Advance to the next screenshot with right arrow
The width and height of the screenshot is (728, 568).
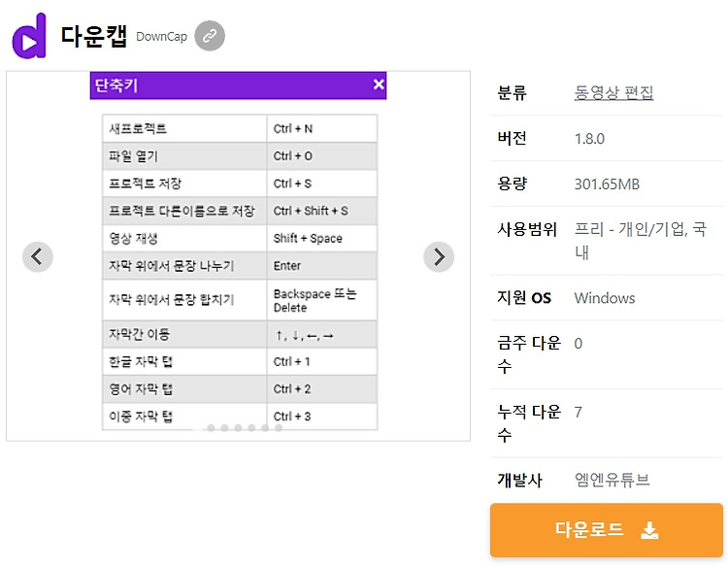point(439,257)
